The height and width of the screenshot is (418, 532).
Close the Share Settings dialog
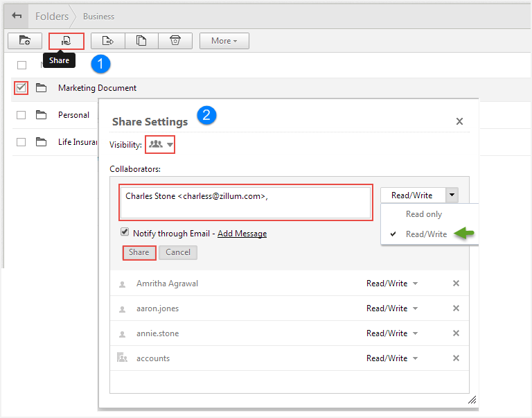(459, 121)
